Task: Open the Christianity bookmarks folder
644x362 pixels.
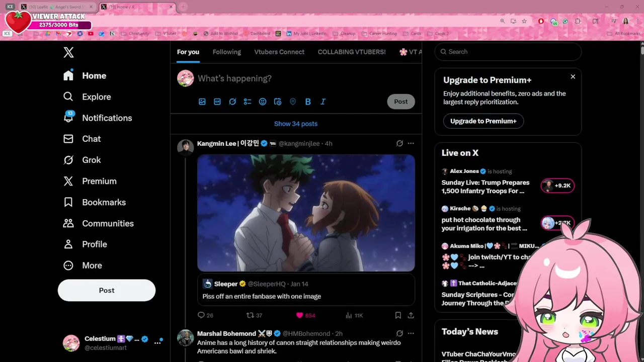Action: (135, 34)
